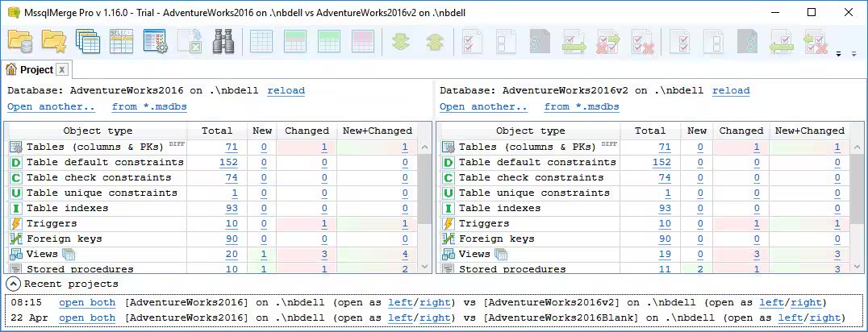Click the SELECT query grid icon
The image size is (868, 332).
(121, 41)
